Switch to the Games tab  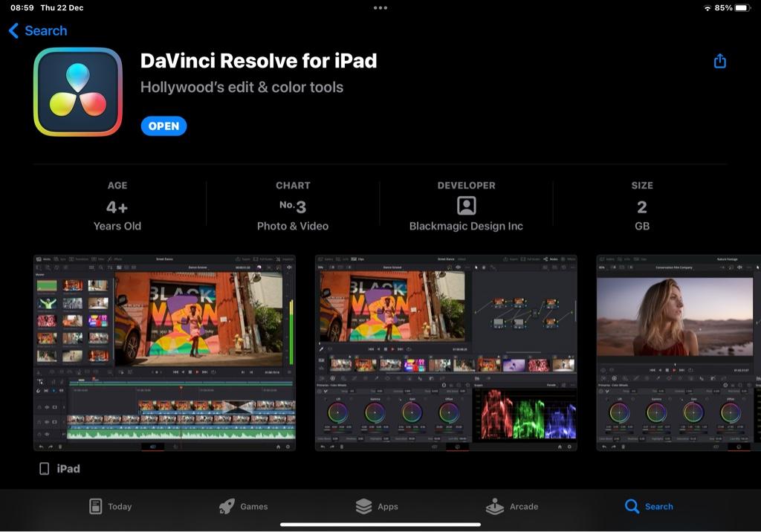click(243, 506)
